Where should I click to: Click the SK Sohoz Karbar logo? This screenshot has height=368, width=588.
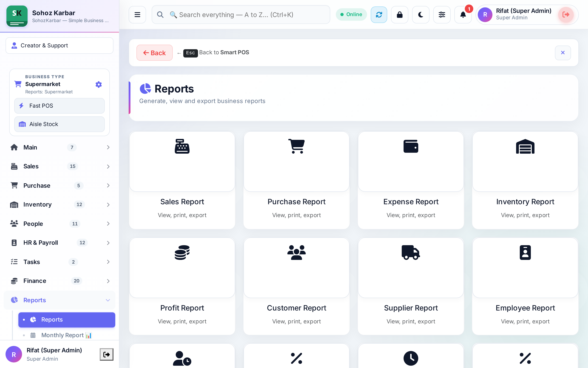17,16
